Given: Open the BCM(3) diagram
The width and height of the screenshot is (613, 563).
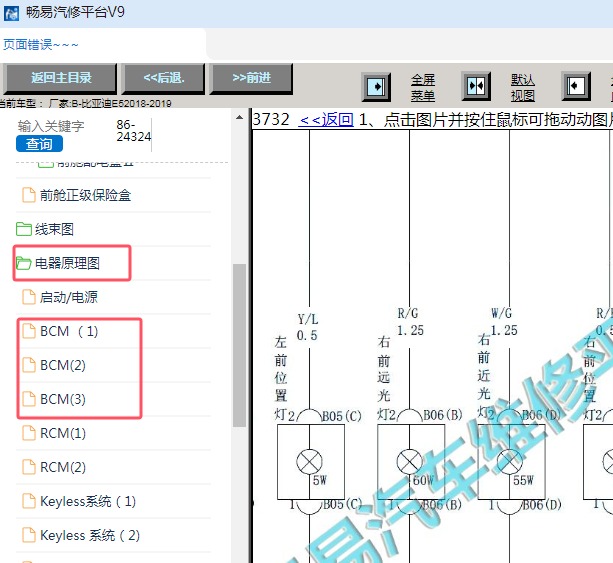Looking at the screenshot, I should (63, 399).
